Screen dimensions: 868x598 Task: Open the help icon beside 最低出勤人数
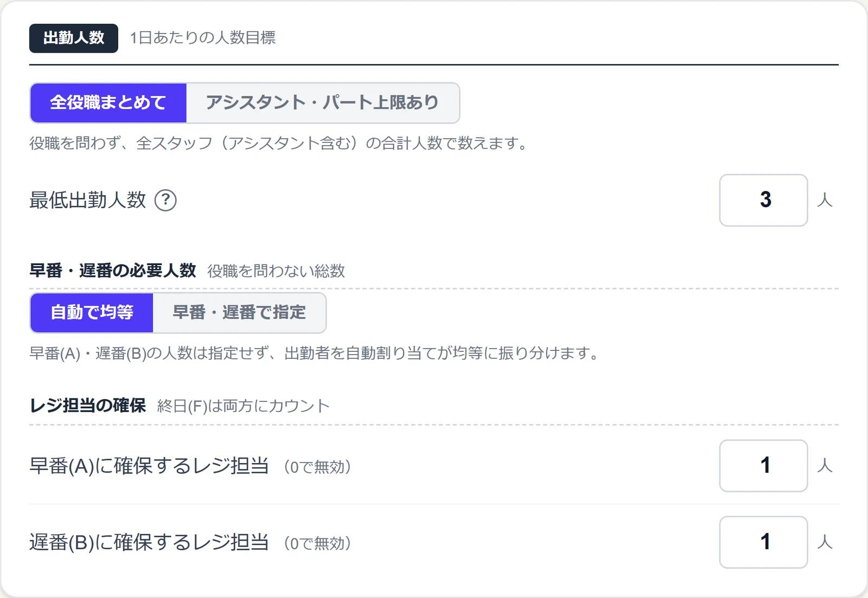click(x=165, y=200)
